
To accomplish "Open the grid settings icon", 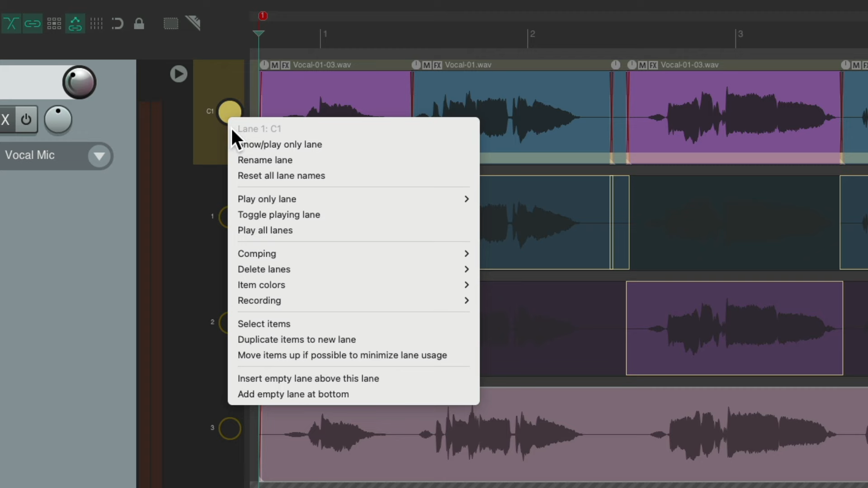I will pyautogui.click(x=54, y=23).
